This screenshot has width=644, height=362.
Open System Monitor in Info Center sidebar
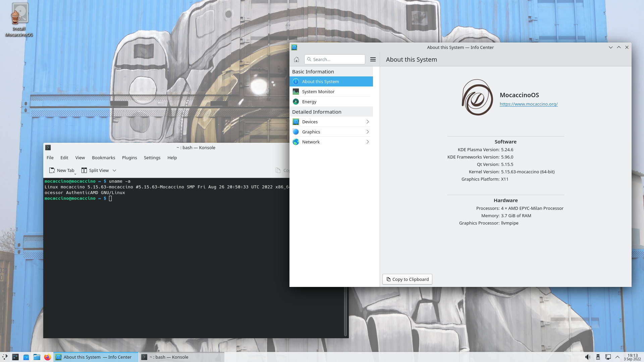tap(331, 92)
